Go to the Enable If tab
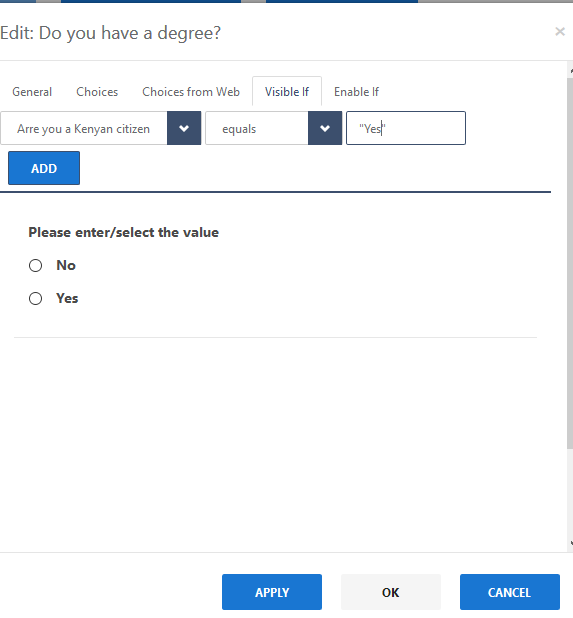 point(356,92)
